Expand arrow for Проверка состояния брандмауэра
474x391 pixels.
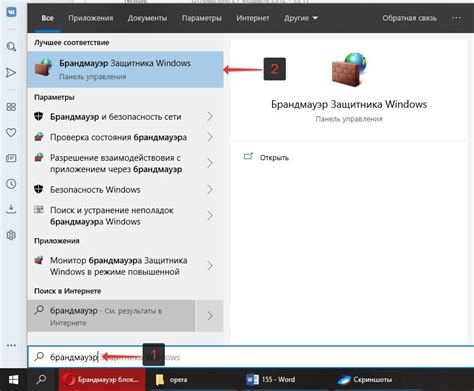(210, 137)
